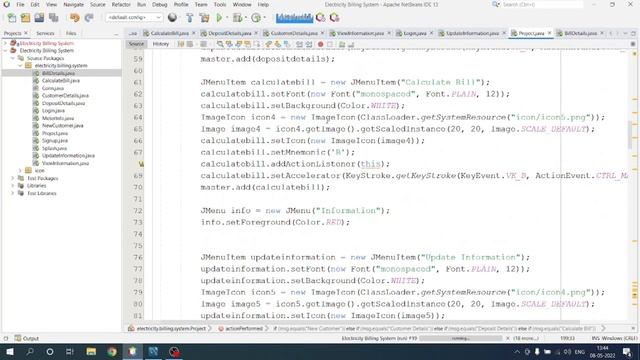Image resolution: width=640 pixels, height=360 pixels.
Task: Open the Run Project dropdown arrow
Action: (227, 18)
